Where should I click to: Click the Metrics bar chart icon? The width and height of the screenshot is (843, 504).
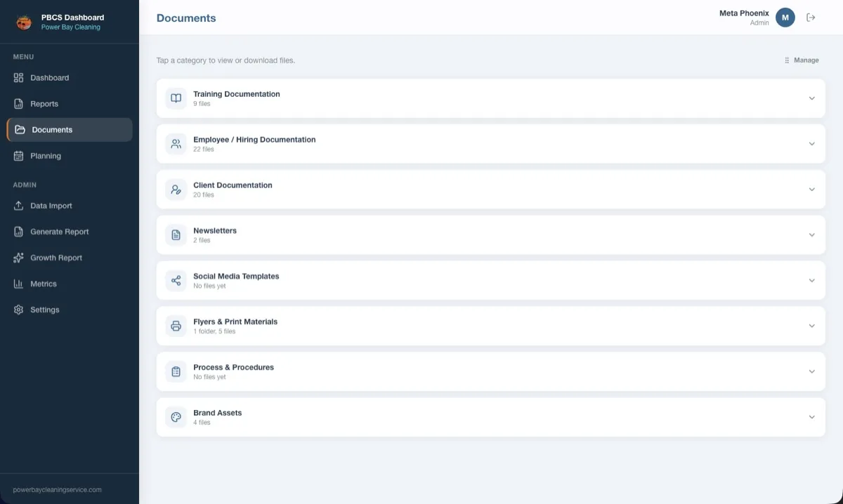click(x=19, y=284)
